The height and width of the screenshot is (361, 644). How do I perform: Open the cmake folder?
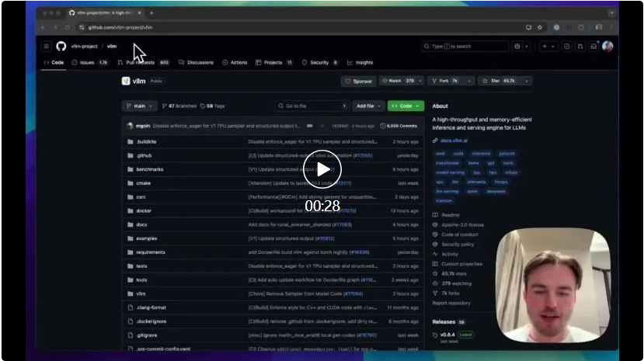point(144,183)
